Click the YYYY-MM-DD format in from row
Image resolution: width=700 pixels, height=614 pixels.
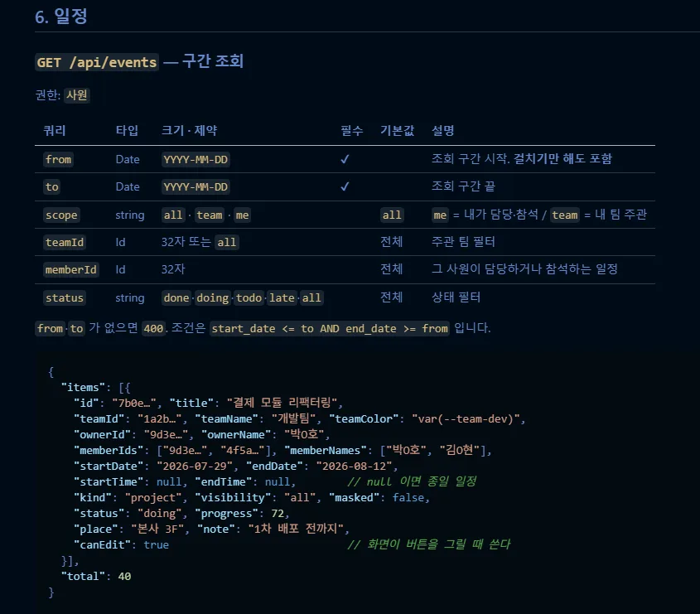coord(196,159)
